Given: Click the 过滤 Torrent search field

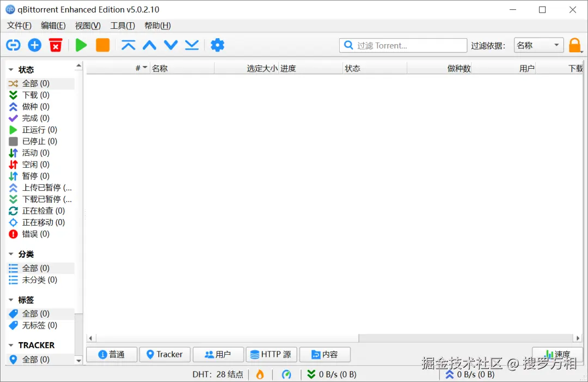Looking at the screenshot, I should pyautogui.click(x=403, y=45).
